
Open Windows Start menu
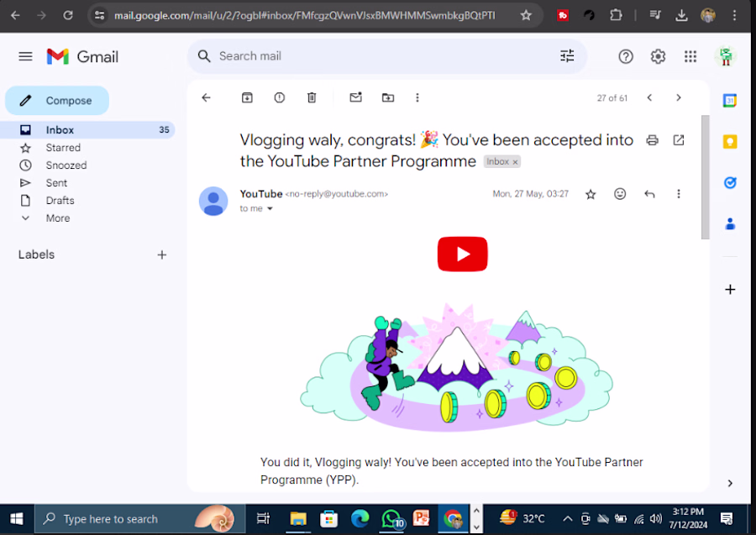17,518
